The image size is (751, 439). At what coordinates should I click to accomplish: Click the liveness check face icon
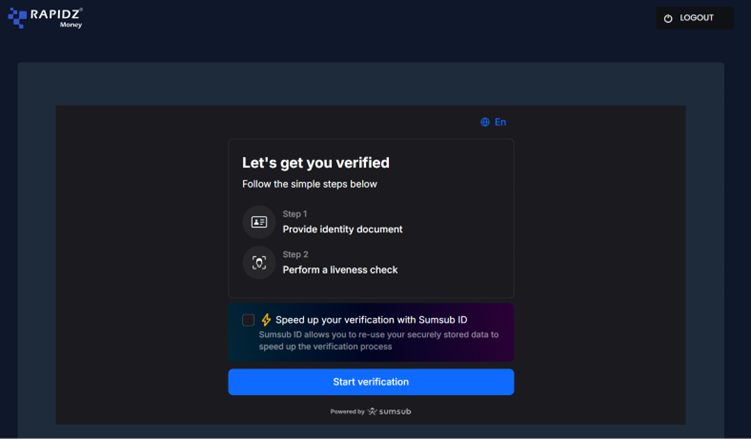point(259,262)
